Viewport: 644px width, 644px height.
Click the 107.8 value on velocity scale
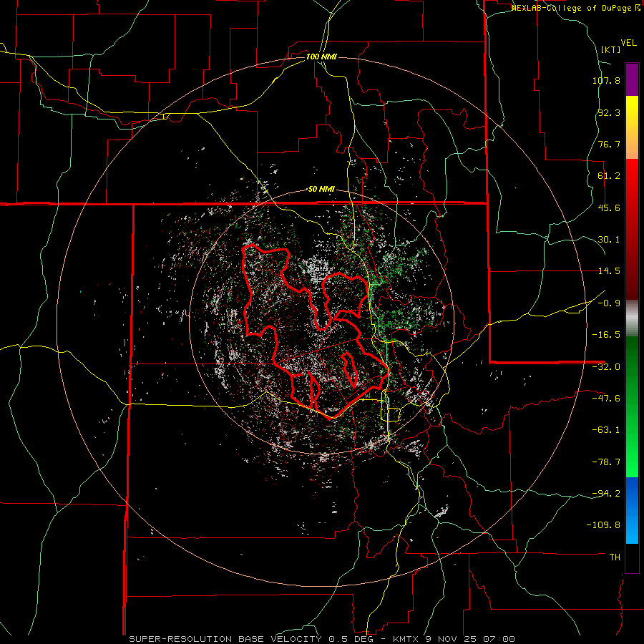606,80
